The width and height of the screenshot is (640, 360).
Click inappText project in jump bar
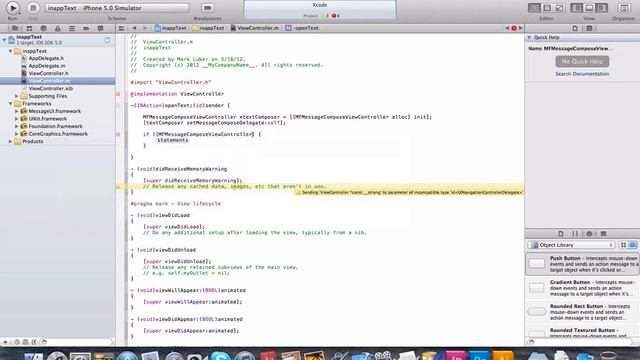click(x=171, y=28)
